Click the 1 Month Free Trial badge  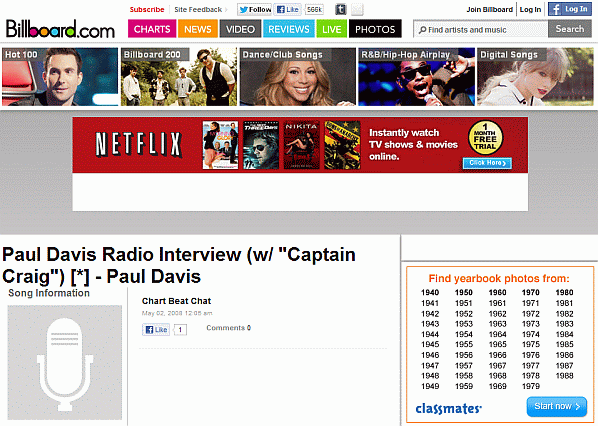[x=485, y=138]
